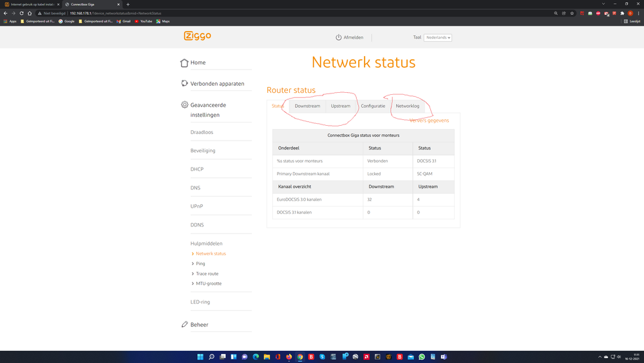
Task: Expand the Trace route item
Action: [207, 273]
